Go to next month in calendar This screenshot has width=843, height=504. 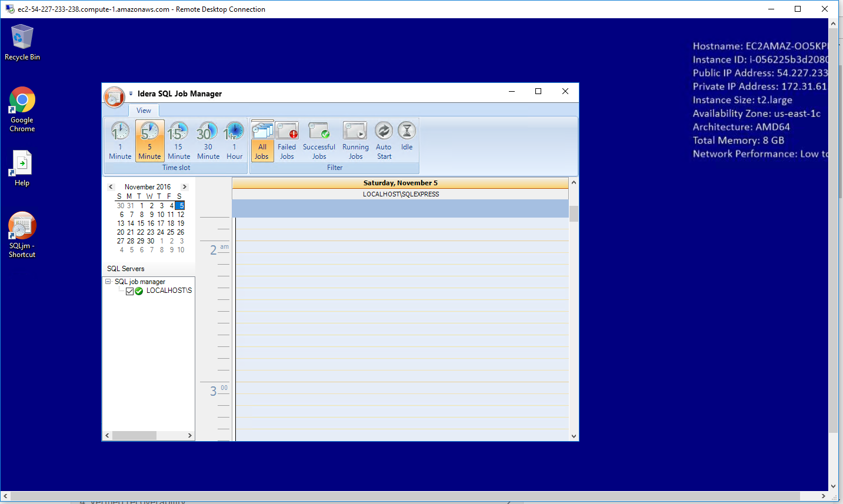point(184,187)
